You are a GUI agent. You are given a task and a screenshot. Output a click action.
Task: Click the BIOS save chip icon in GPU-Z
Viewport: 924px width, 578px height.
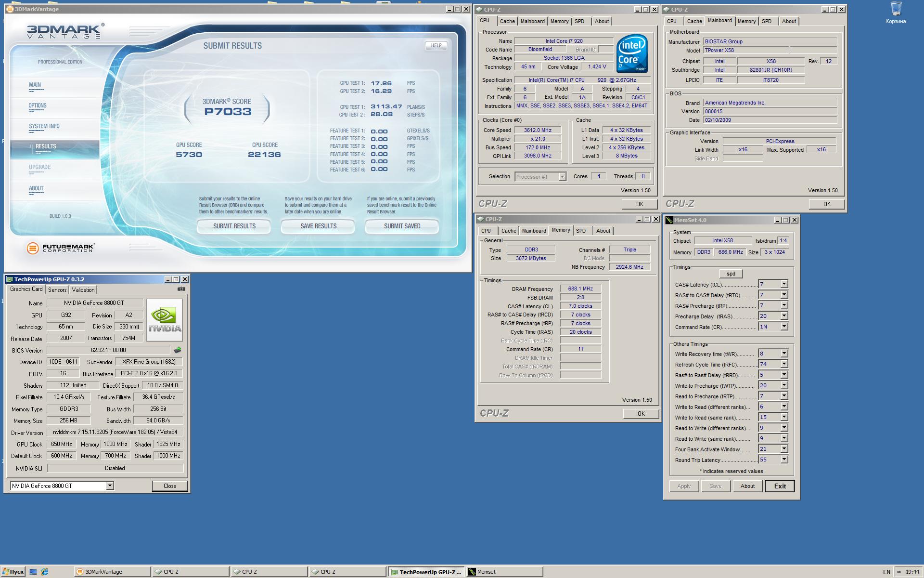[177, 350]
